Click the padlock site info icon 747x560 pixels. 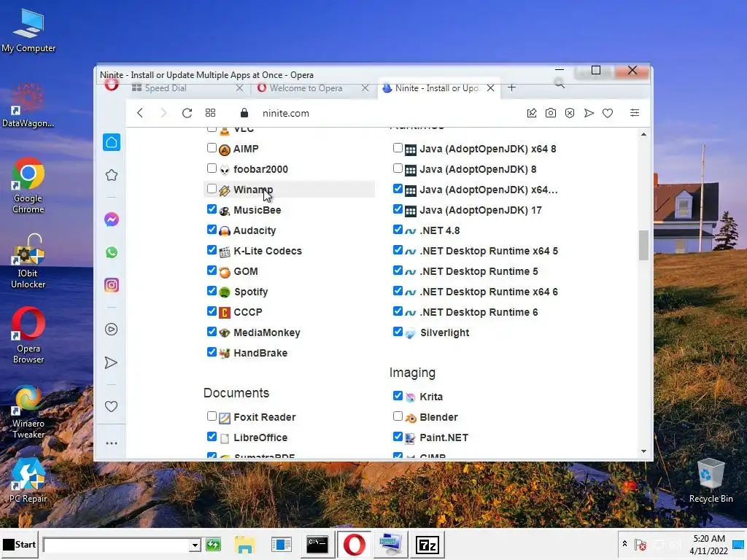pyautogui.click(x=244, y=113)
